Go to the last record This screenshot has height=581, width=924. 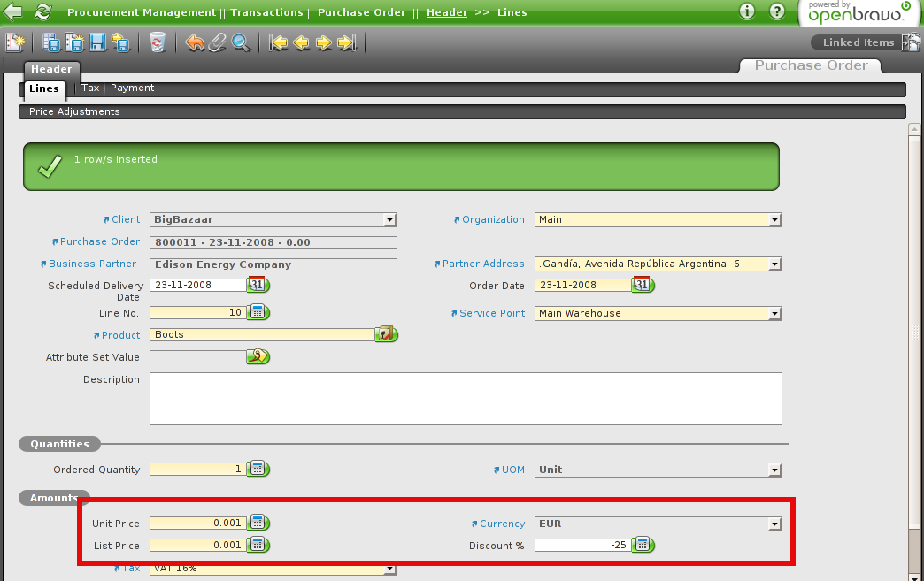pyautogui.click(x=346, y=42)
